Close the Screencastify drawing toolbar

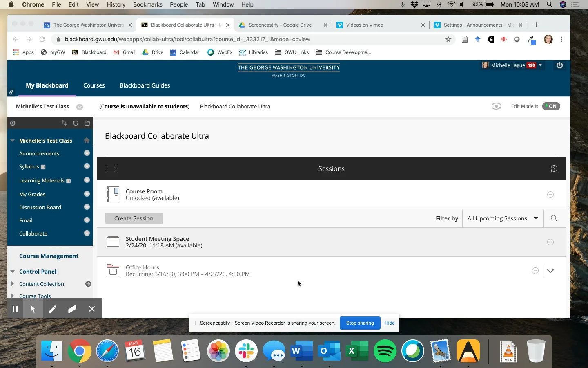click(x=92, y=309)
